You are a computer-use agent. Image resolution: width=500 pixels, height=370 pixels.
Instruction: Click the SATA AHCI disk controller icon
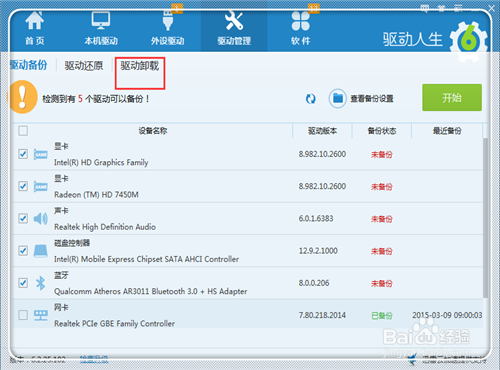coord(41,251)
